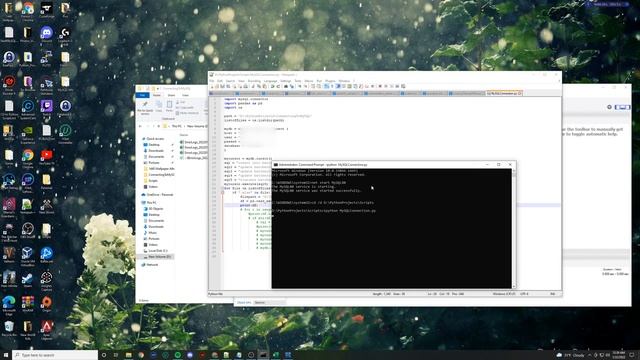
Task: Click Copy button in Explorer ribbon
Action: click(x=159, y=107)
